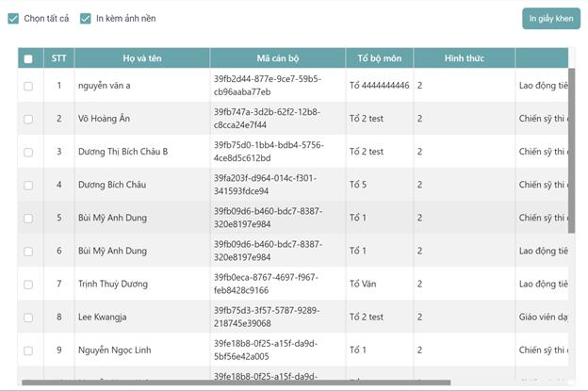Click the 'STT' column header
The height and width of the screenshot is (391, 588).
58,58
